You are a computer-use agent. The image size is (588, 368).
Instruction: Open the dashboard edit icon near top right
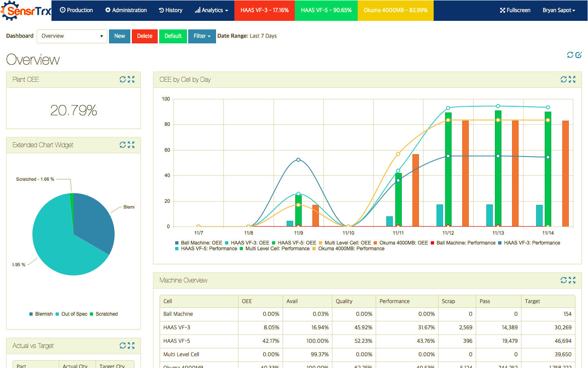pyautogui.click(x=579, y=55)
